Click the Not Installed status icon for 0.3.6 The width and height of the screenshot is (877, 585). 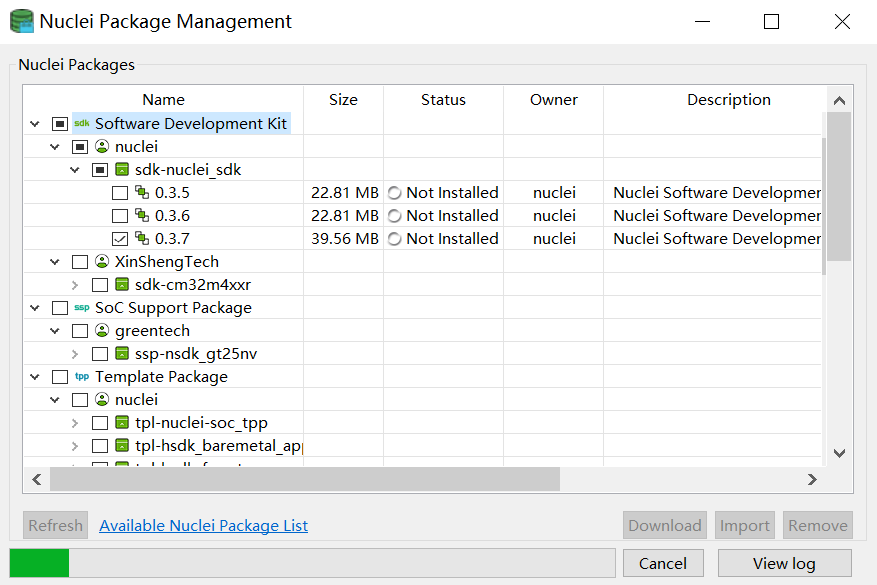(x=395, y=216)
